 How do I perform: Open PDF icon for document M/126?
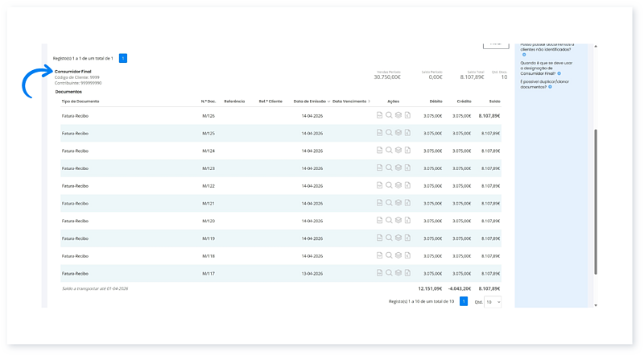pyautogui.click(x=380, y=116)
